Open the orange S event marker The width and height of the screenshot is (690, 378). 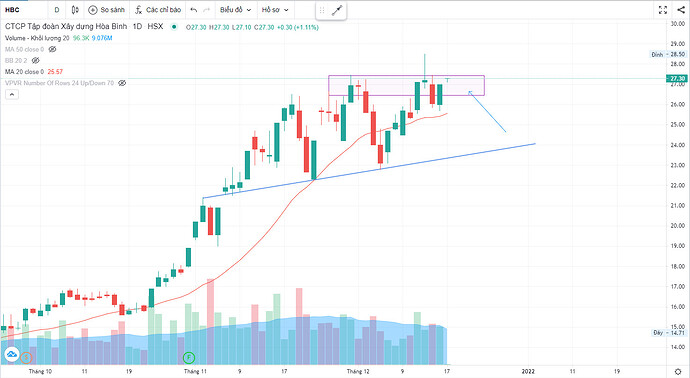click(26, 358)
